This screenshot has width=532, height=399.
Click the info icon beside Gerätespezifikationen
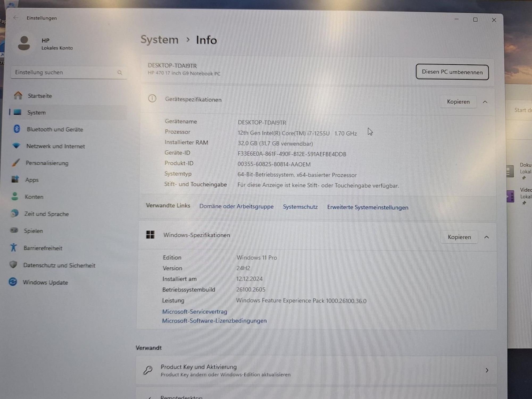[x=152, y=99]
